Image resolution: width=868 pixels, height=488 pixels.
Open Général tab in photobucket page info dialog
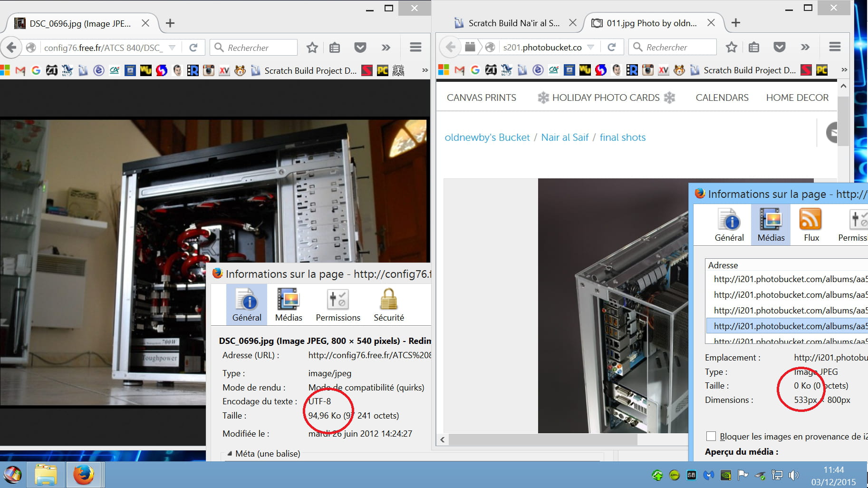[x=729, y=225]
